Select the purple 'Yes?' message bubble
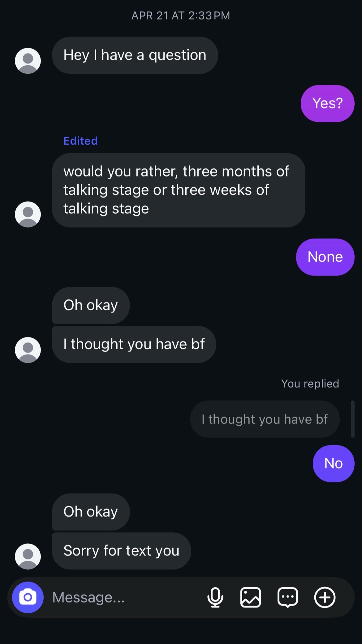Image resolution: width=362 pixels, height=644 pixels. click(327, 103)
